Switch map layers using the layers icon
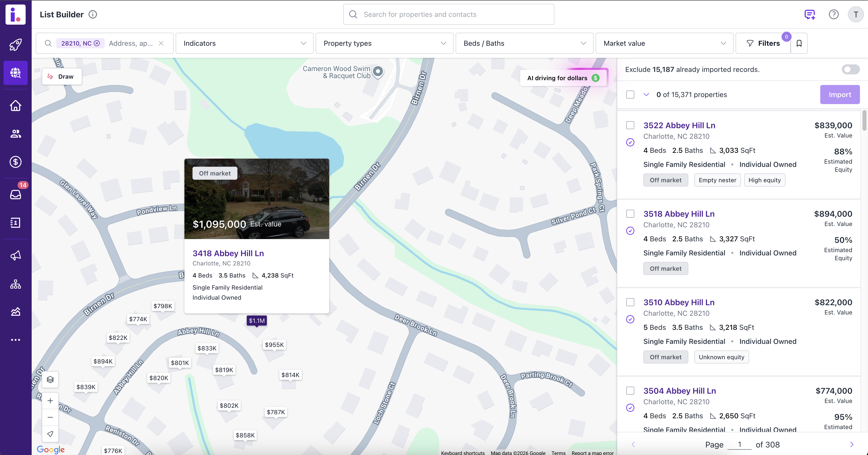 coord(50,380)
